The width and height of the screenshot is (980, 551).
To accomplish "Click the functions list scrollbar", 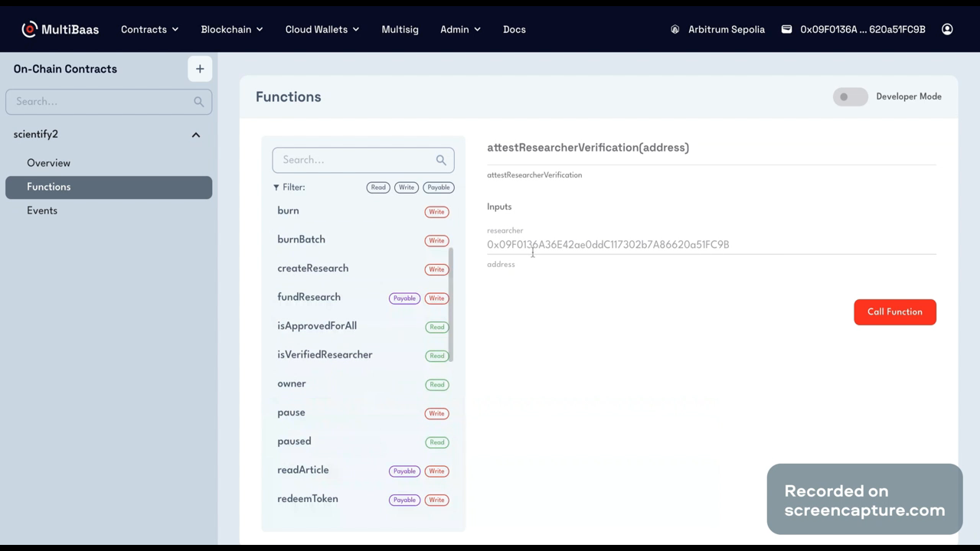I will tap(451, 305).
